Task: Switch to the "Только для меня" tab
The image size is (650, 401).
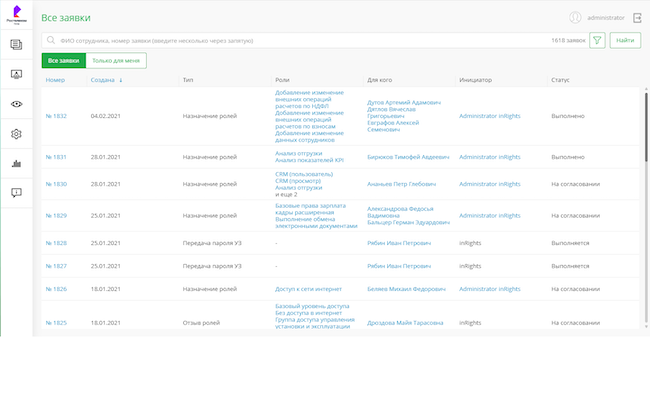Action: click(x=116, y=61)
